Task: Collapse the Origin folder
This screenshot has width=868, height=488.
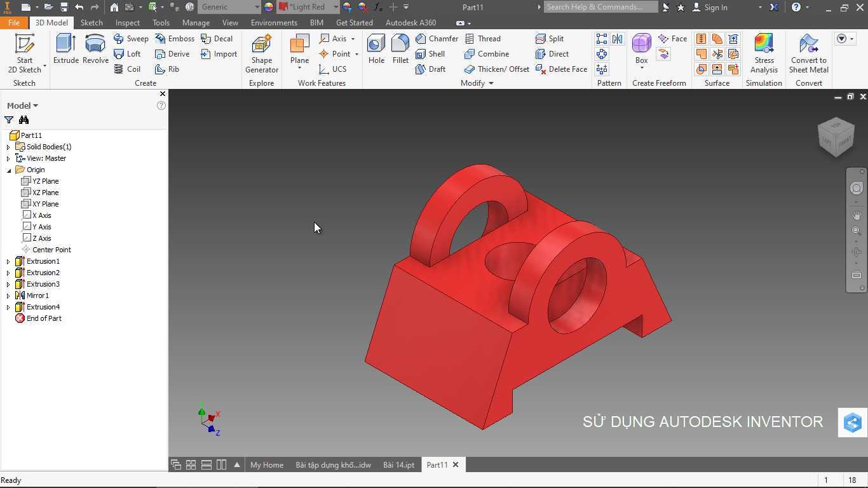Action: coord(8,170)
